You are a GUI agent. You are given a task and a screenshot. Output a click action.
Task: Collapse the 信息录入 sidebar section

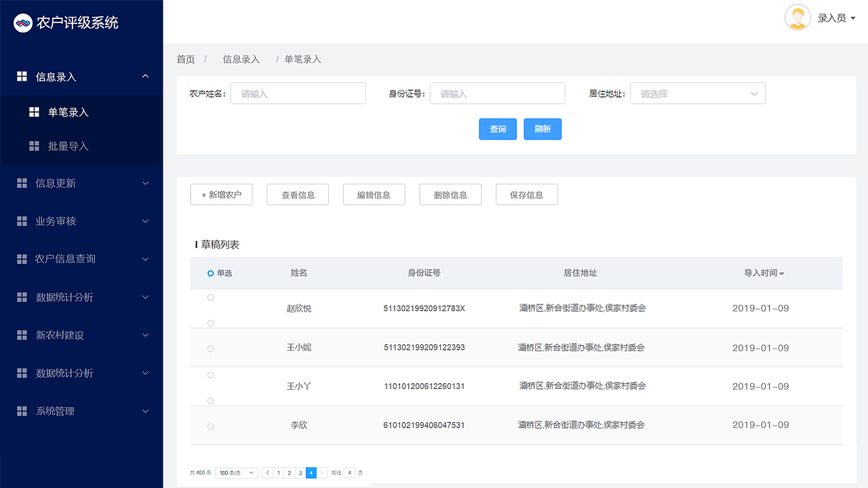point(145,77)
